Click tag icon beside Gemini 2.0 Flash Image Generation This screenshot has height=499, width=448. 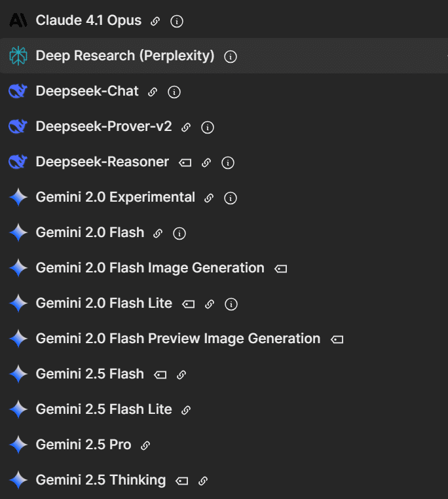pyautogui.click(x=281, y=268)
